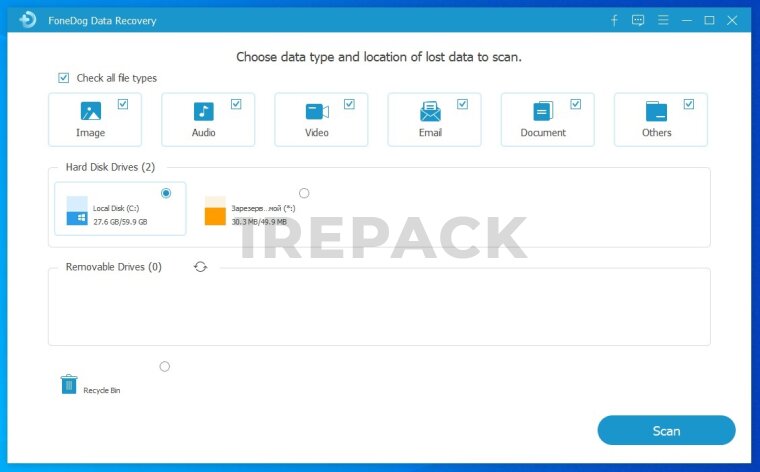
Task: Open the Facebook link in title bar
Action: click(x=614, y=20)
